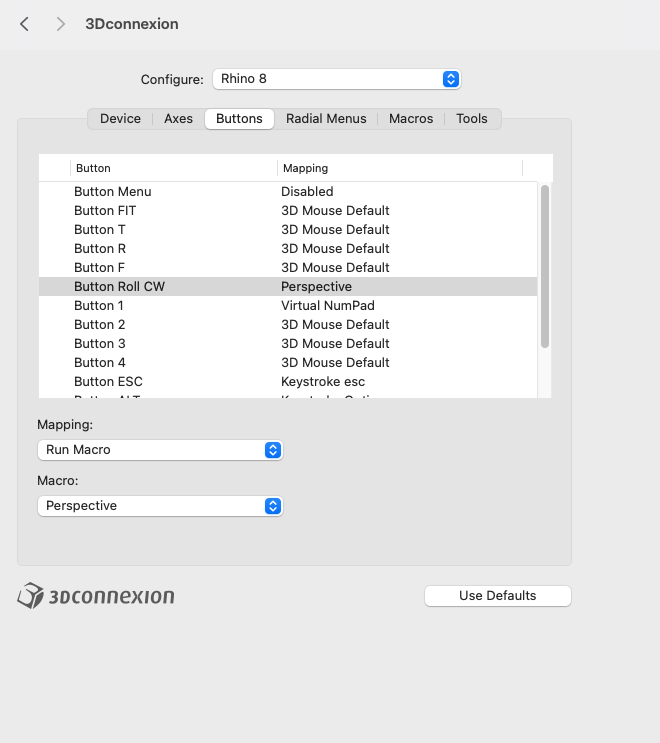Select the Button Roll CW row
The height and width of the screenshot is (743, 660).
(x=288, y=286)
